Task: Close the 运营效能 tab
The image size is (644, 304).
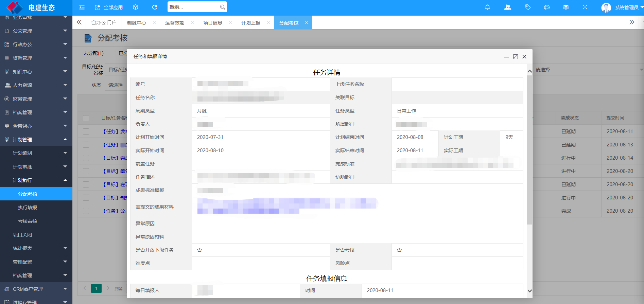Action: (192, 23)
